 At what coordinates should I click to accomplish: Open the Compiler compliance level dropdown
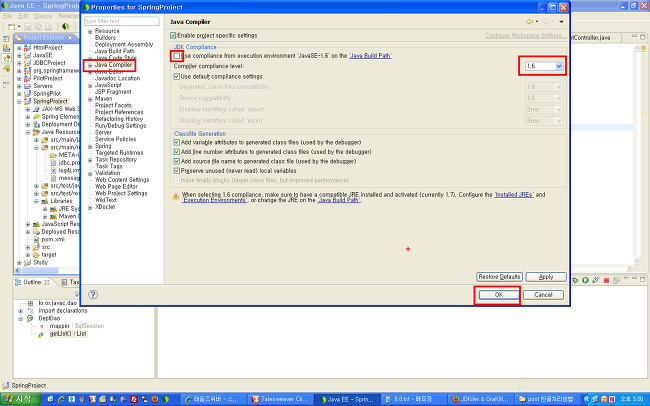[x=544, y=66]
